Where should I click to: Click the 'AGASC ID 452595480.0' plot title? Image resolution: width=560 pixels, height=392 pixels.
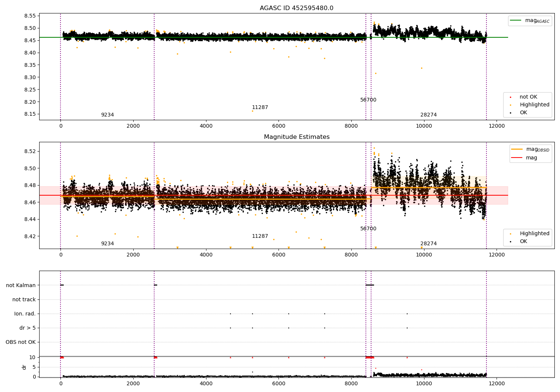pyautogui.click(x=297, y=8)
